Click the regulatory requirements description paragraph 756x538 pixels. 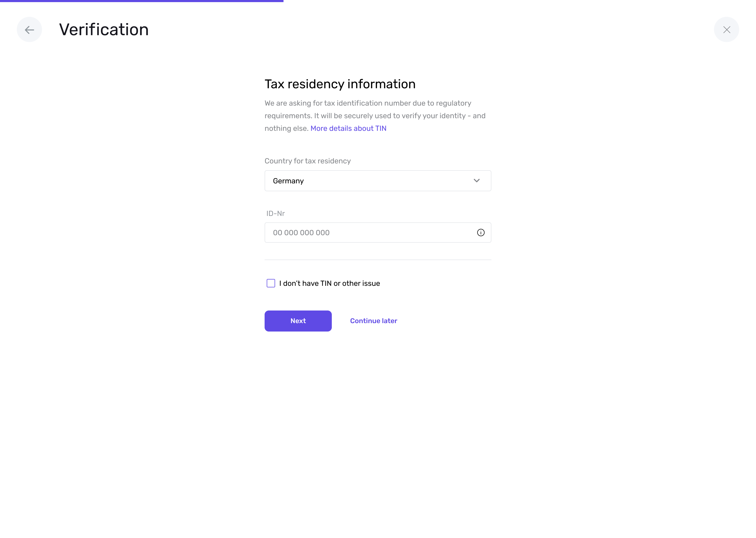point(375,116)
